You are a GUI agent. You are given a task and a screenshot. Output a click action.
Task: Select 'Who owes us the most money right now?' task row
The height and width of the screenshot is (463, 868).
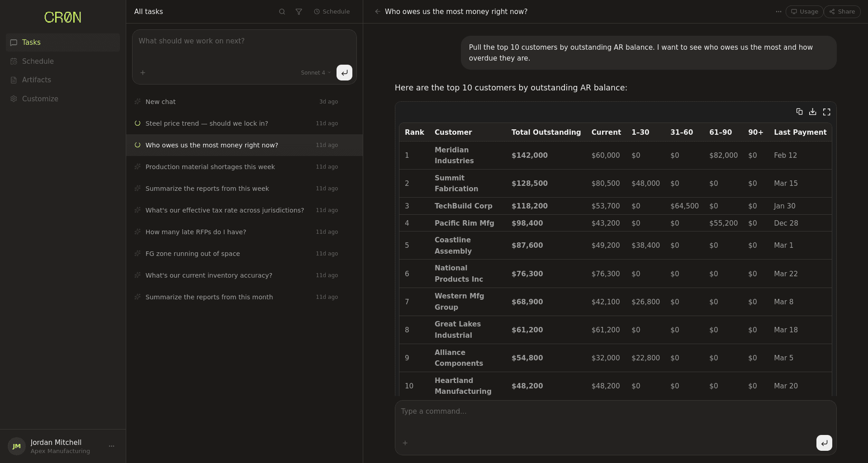point(244,145)
